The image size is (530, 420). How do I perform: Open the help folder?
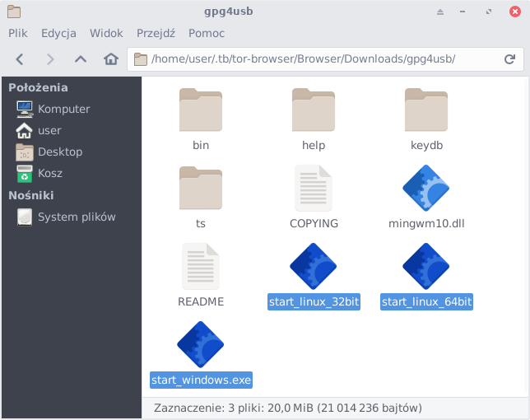click(314, 110)
